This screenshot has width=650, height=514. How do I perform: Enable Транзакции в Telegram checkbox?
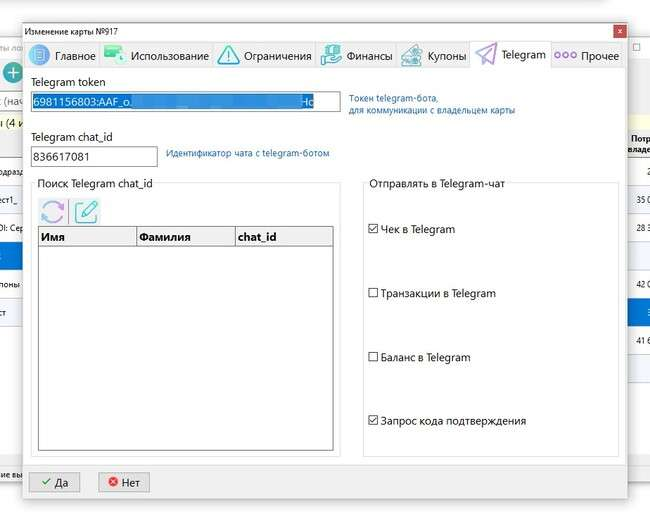373,294
